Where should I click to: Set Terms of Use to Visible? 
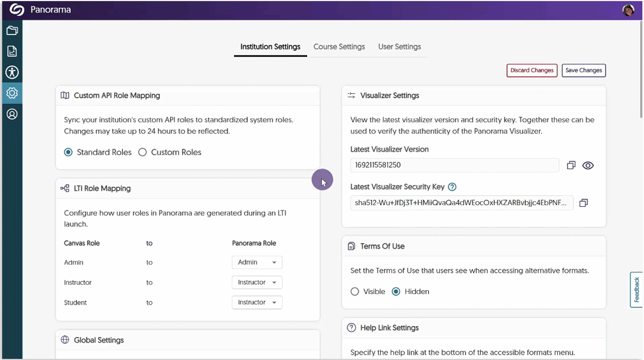point(355,291)
